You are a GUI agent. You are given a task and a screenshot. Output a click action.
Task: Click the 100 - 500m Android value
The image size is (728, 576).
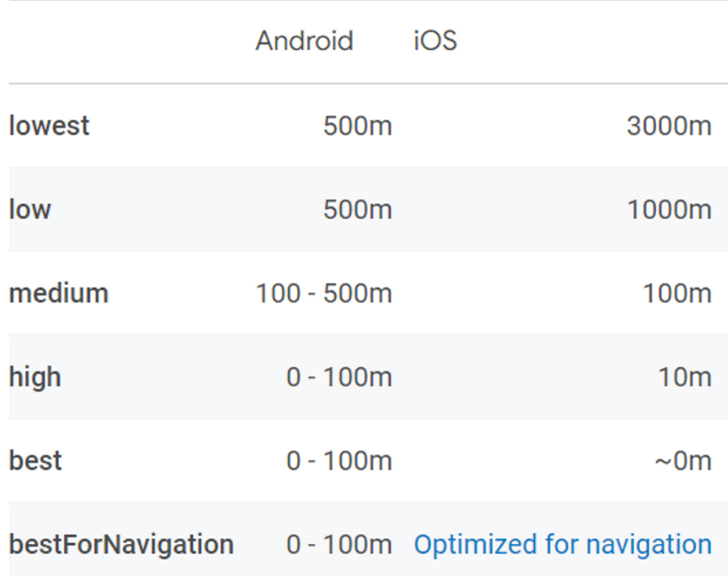click(324, 293)
